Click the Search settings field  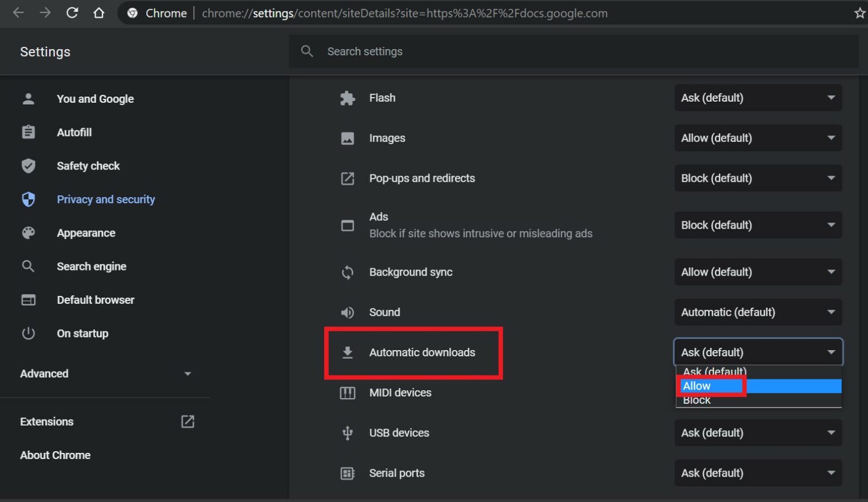(x=452, y=51)
